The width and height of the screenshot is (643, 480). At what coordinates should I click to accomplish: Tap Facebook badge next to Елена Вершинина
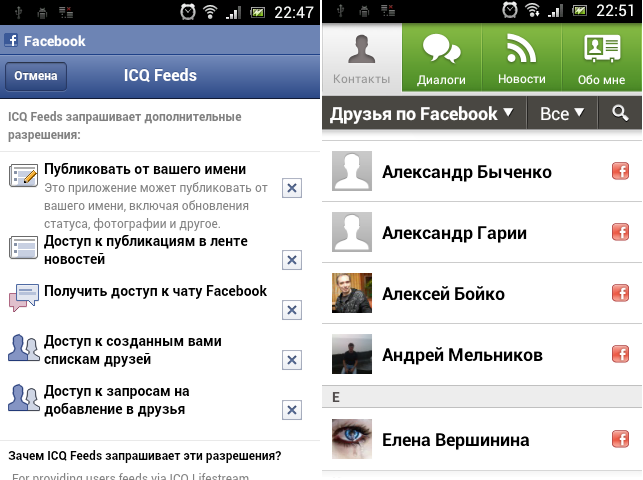(620, 439)
